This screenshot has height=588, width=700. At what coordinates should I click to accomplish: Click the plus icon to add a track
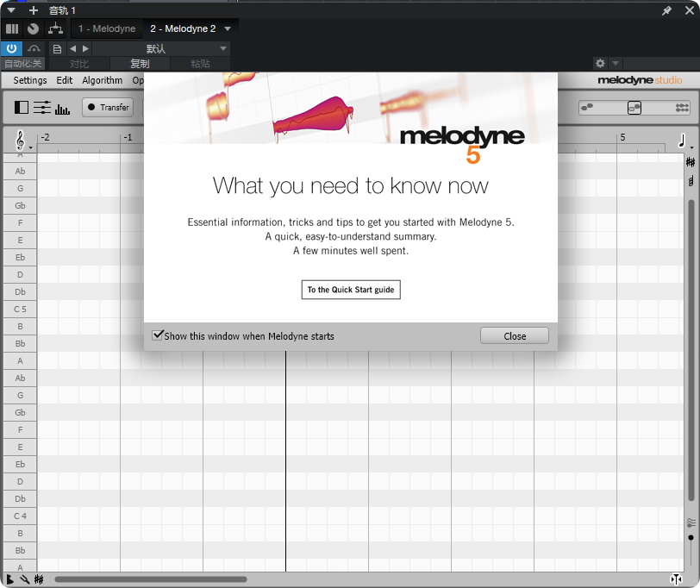33,10
